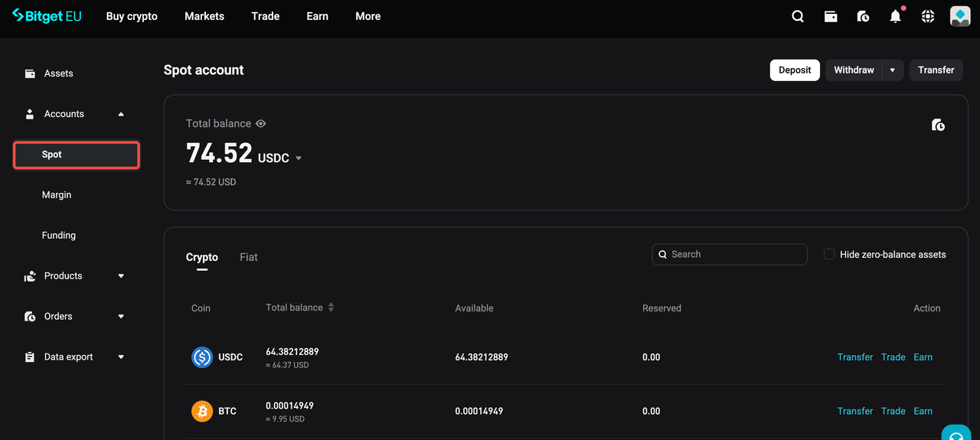Screen dimensions: 980x440
Task: Select Margin account in sidebar
Action: pyautogui.click(x=57, y=195)
